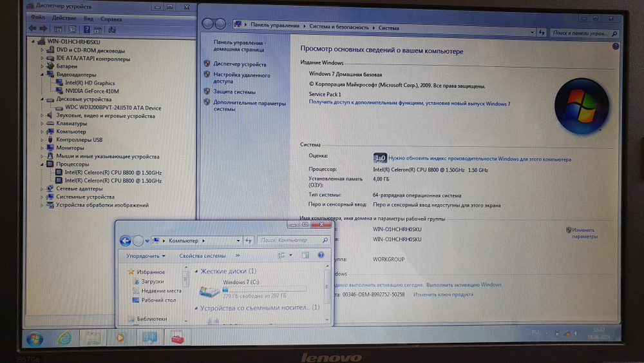Open the Help icon in Device Manager toolbar
Image resolution: width=644 pixels, height=363 pixels.
[x=87, y=30]
